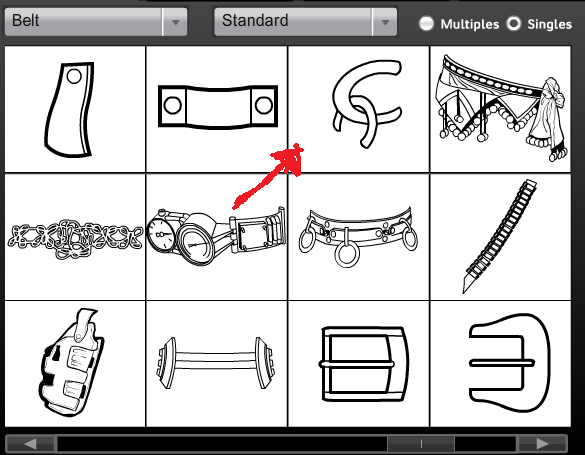The height and width of the screenshot is (455, 585).
Task: Select the Singles radio option
Action: click(x=514, y=24)
